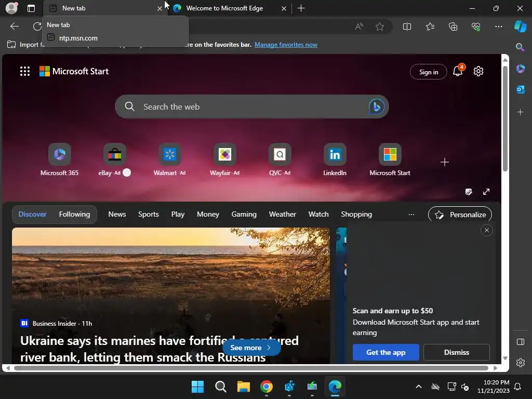The height and width of the screenshot is (399, 532).
Task: Open Browser essentials heart icon
Action: click(476, 26)
